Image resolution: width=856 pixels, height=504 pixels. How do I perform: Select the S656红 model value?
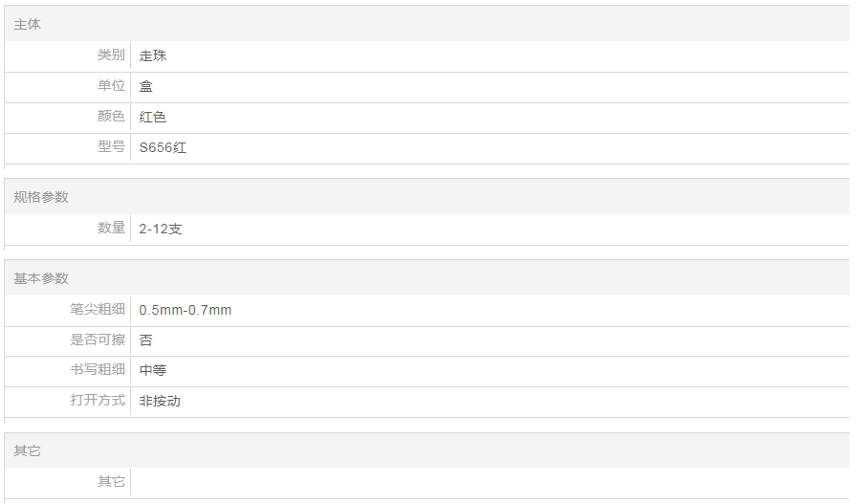(163, 147)
